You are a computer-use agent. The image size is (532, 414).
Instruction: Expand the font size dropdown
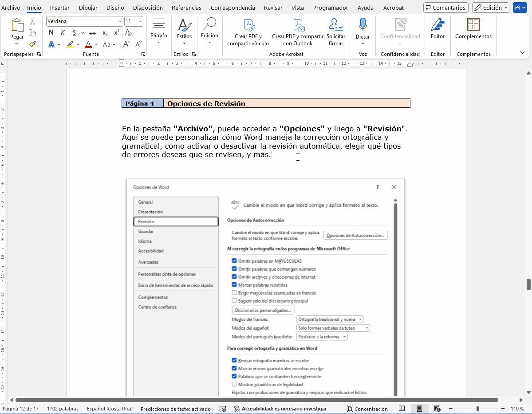click(141, 21)
